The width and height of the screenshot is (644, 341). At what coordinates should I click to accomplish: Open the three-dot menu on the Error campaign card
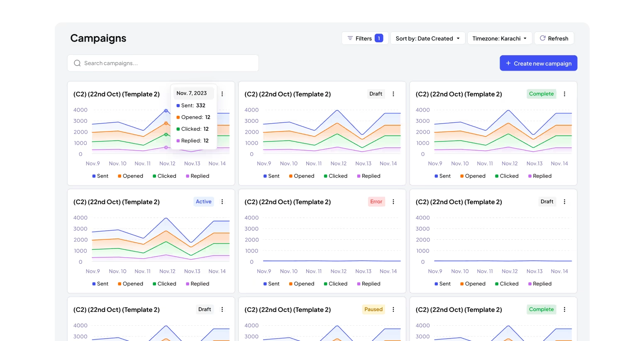393,202
